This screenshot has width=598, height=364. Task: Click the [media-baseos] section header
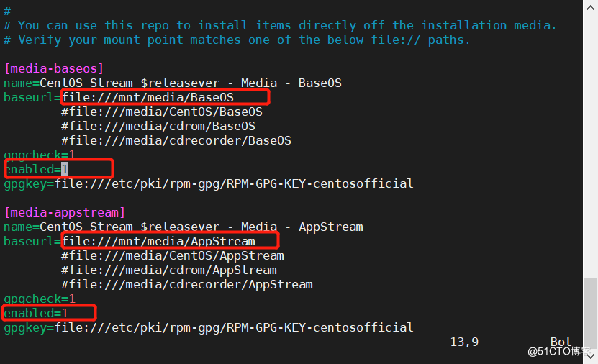click(54, 68)
